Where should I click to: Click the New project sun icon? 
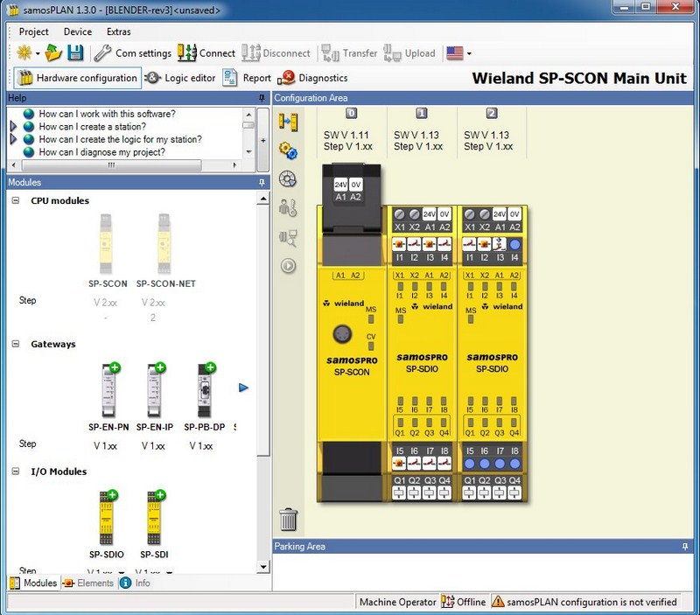pos(24,52)
